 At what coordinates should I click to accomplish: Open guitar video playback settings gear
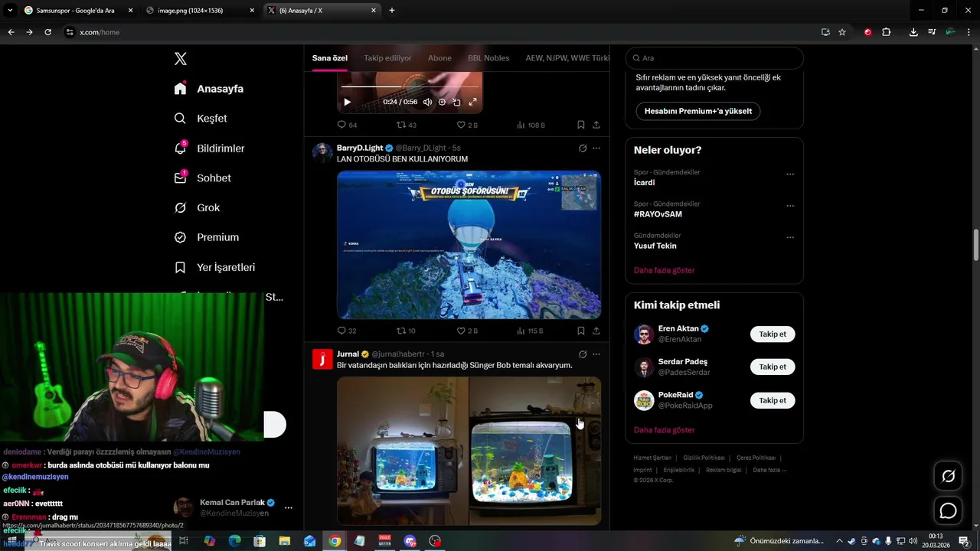coord(442,102)
